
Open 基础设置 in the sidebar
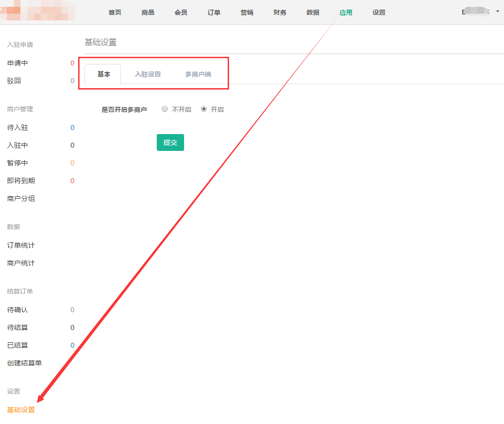coord(21,409)
